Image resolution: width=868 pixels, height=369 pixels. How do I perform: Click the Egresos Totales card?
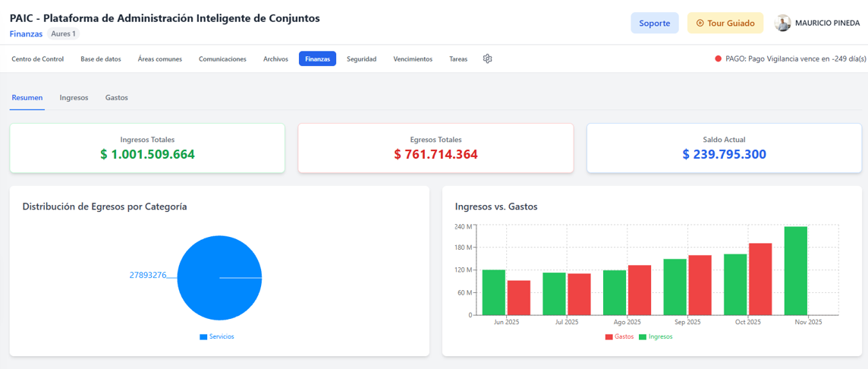(x=436, y=148)
